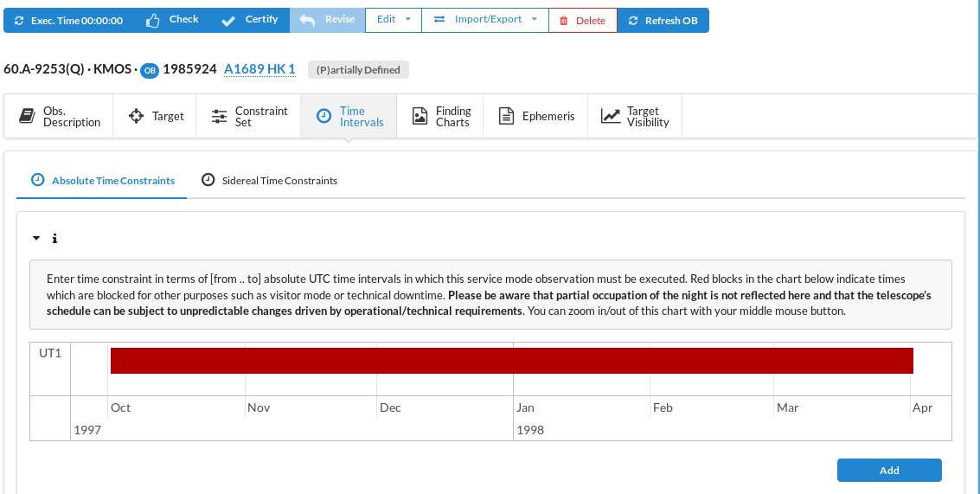Click OB number 1985924 text

point(190,69)
